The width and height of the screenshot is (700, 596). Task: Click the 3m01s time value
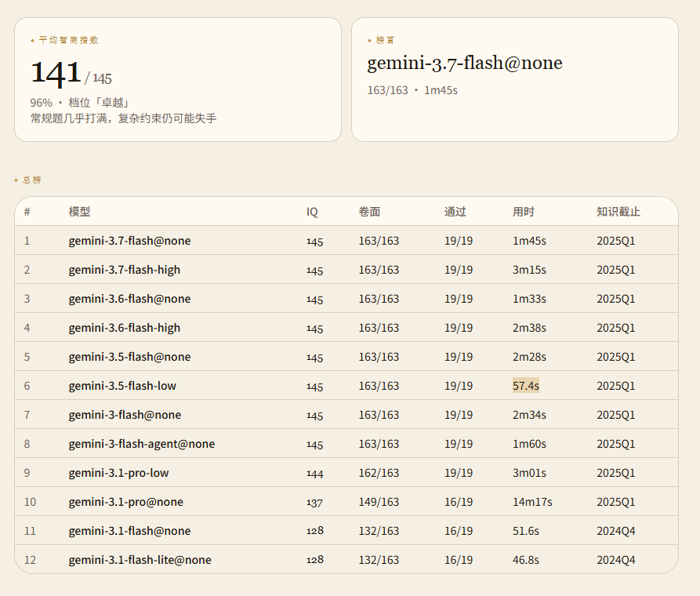(529, 473)
